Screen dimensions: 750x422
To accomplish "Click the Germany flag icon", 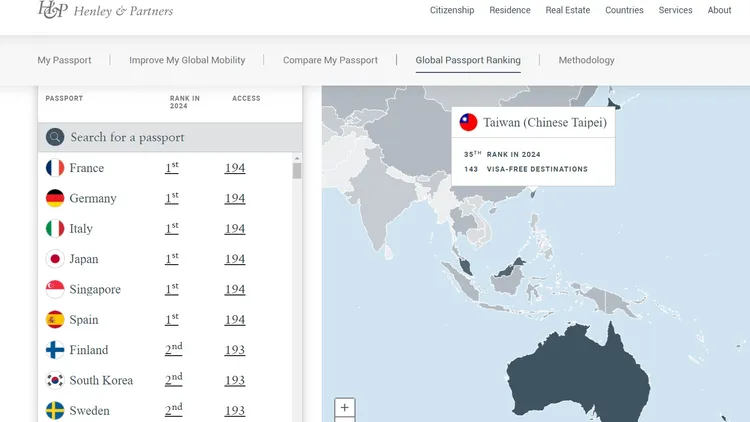I will [55, 198].
